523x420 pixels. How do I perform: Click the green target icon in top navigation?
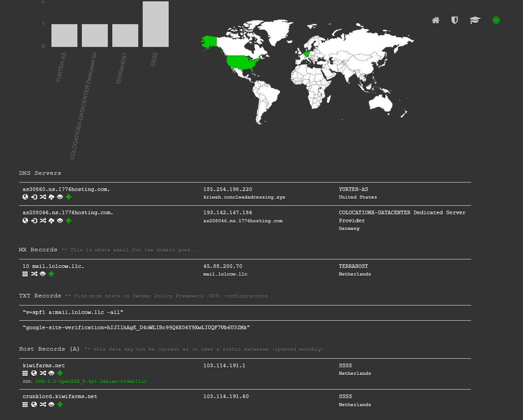pyautogui.click(x=496, y=20)
